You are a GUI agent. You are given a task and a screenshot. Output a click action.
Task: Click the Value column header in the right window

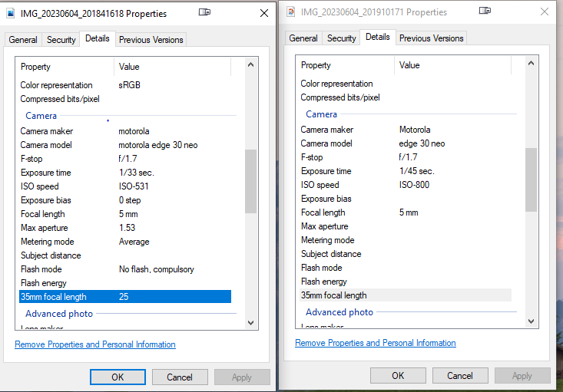click(x=453, y=65)
